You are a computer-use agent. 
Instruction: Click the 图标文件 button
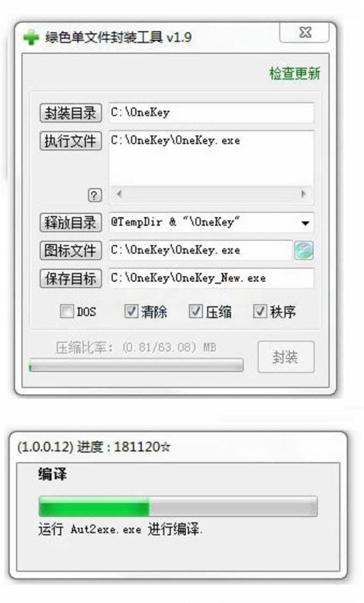coord(71,250)
